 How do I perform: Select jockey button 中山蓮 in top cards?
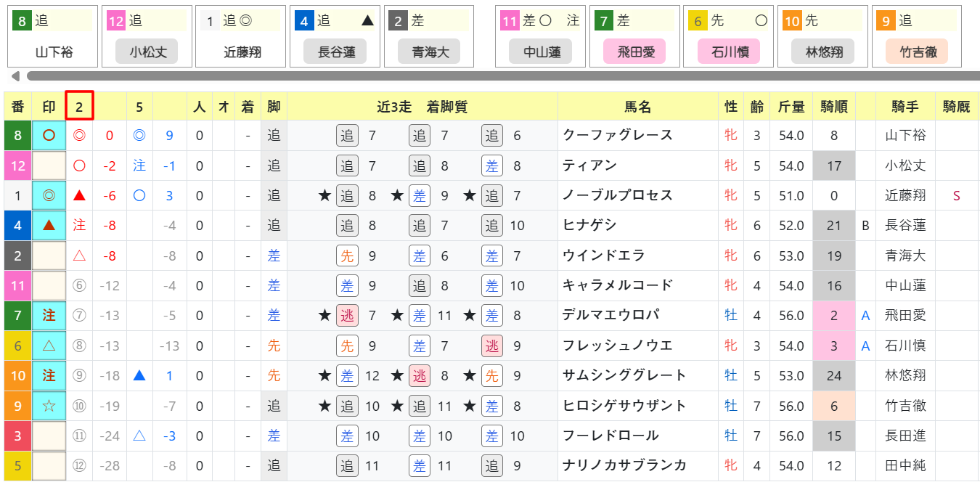point(539,52)
